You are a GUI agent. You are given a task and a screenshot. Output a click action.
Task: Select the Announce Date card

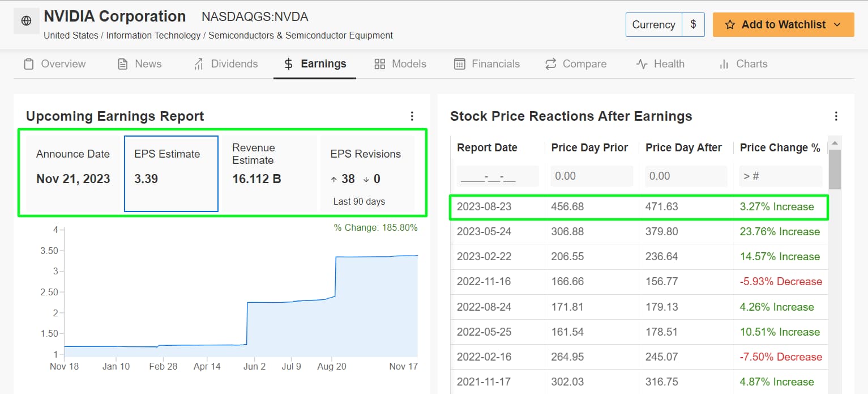pos(73,173)
